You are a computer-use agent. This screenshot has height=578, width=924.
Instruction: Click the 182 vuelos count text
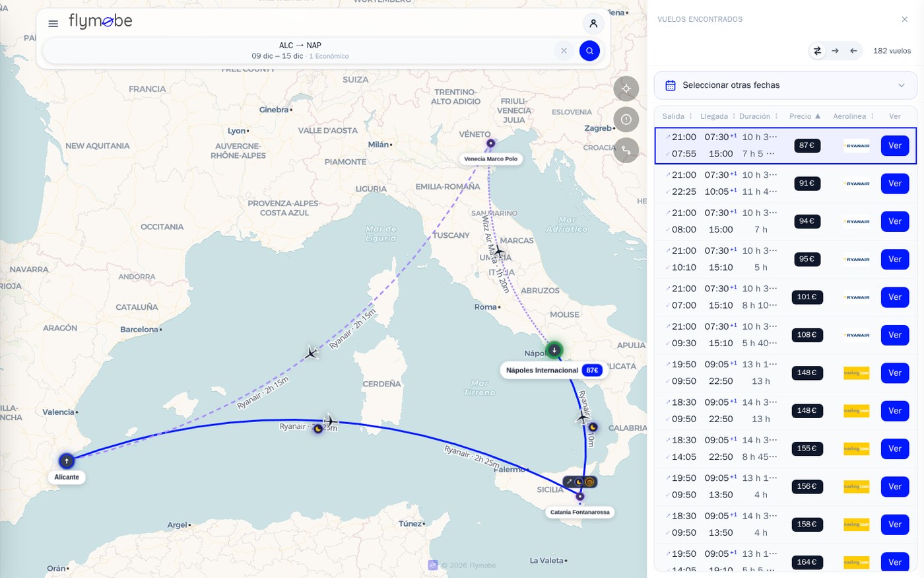coord(892,51)
